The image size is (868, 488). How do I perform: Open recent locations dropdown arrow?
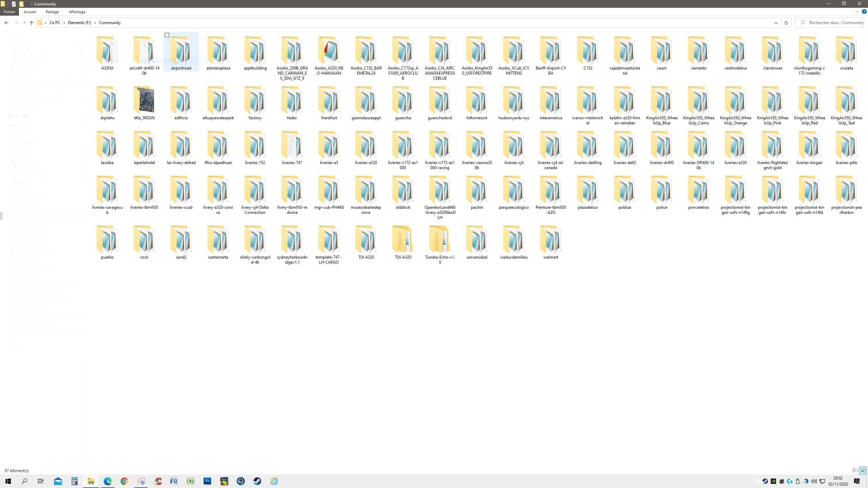point(24,23)
